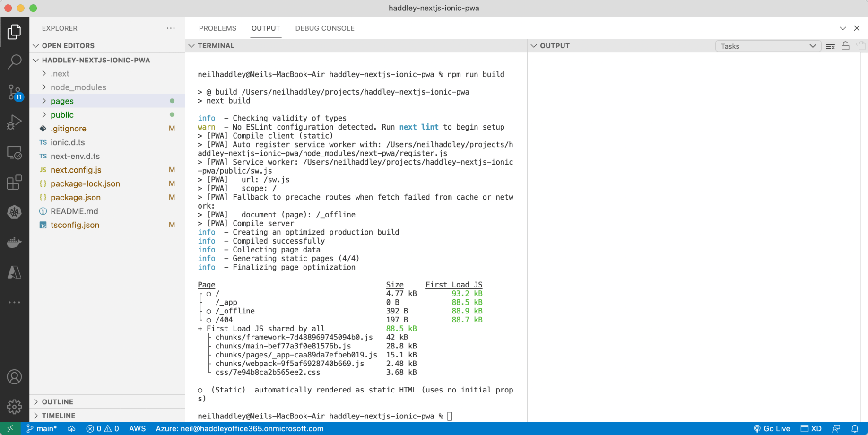The width and height of the screenshot is (868, 435).
Task: Open the Run and Debug view
Action: point(14,122)
